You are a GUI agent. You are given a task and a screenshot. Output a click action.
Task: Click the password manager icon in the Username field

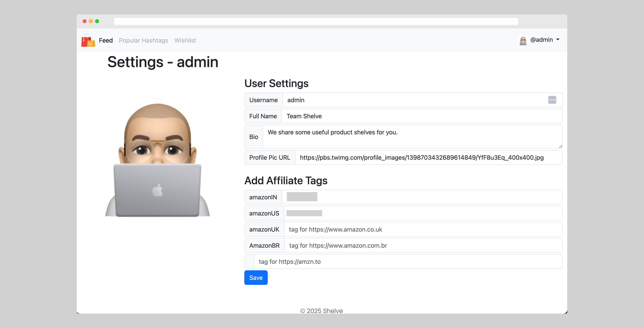pos(552,100)
